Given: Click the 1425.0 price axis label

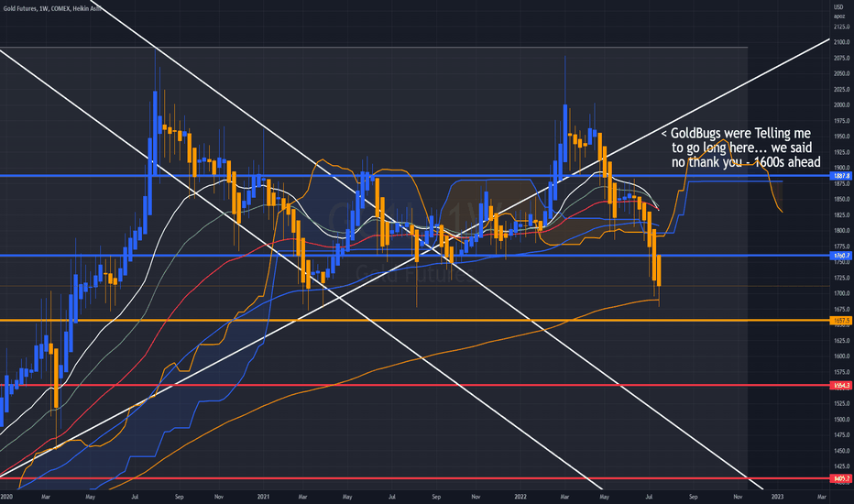Looking at the screenshot, I should point(841,467).
